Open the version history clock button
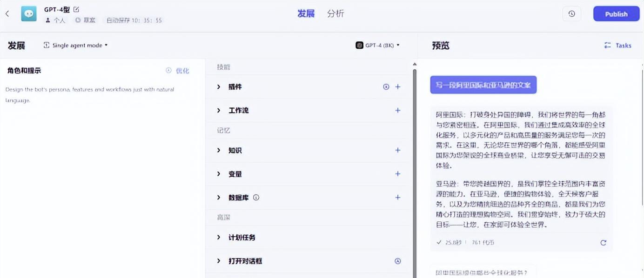This screenshot has height=278, width=644. click(571, 14)
